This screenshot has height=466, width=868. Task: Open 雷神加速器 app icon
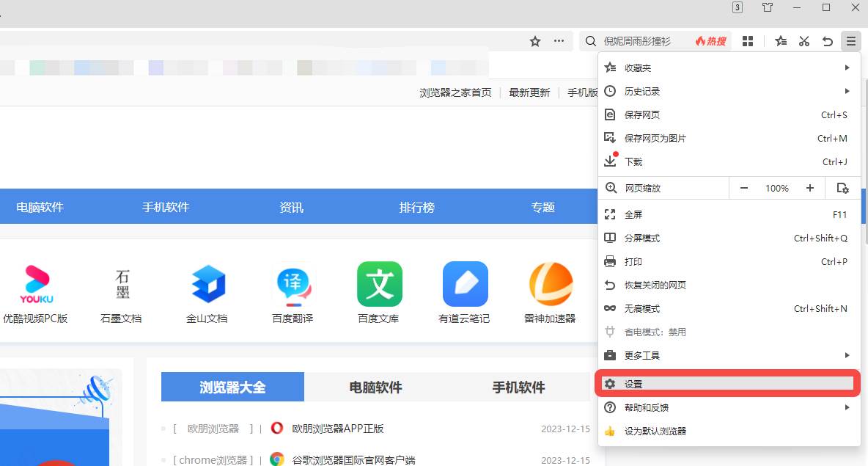(551, 284)
